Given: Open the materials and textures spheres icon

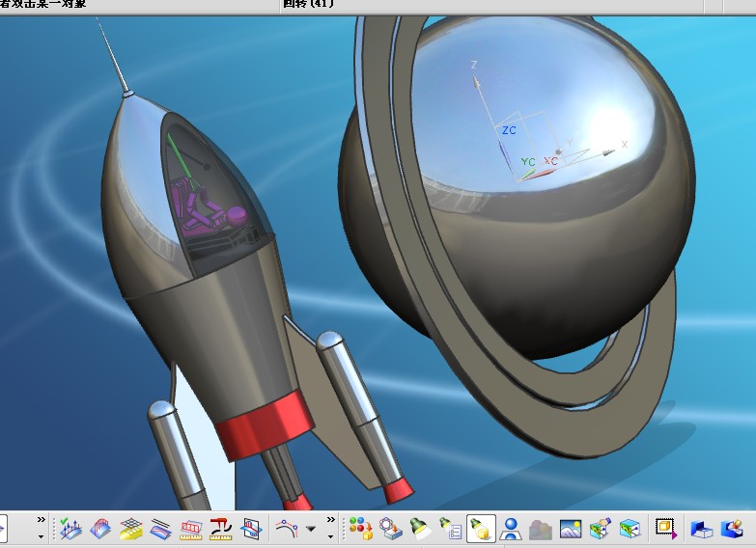Looking at the screenshot, I should [x=361, y=529].
